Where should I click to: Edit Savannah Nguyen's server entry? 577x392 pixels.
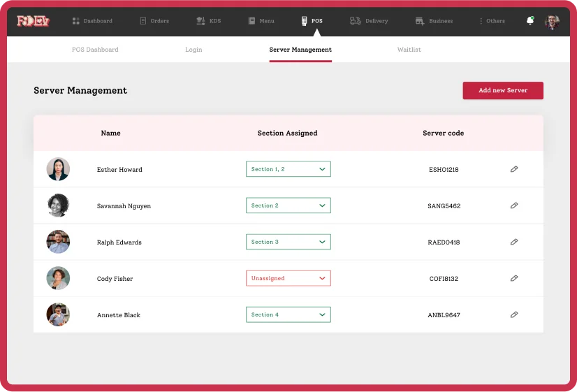click(x=514, y=205)
